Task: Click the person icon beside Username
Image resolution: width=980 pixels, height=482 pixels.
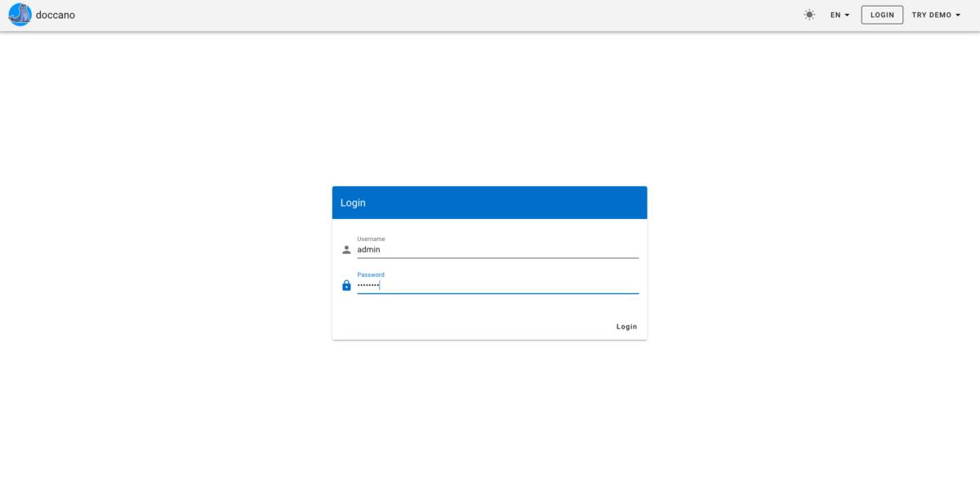Action: coord(346,250)
